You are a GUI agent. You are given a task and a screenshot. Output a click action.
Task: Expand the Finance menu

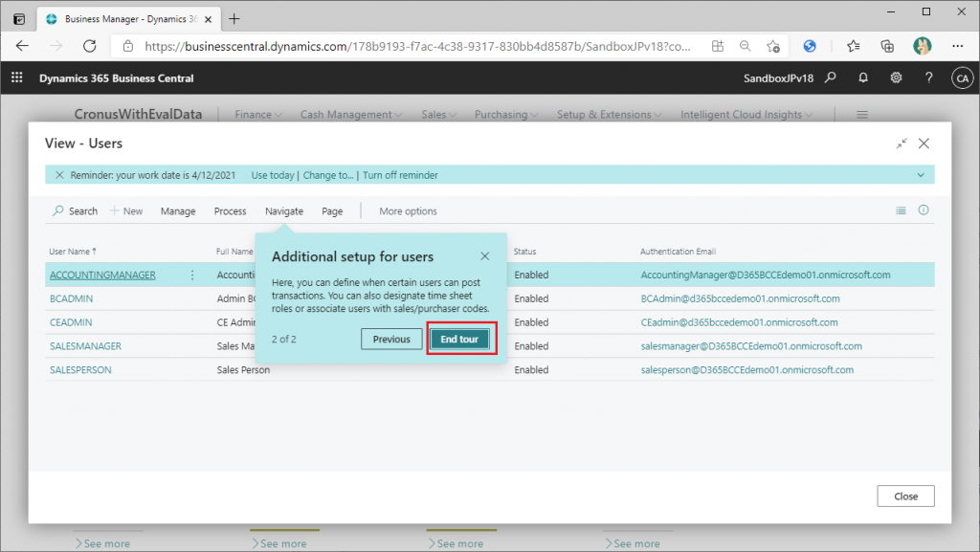point(258,114)
